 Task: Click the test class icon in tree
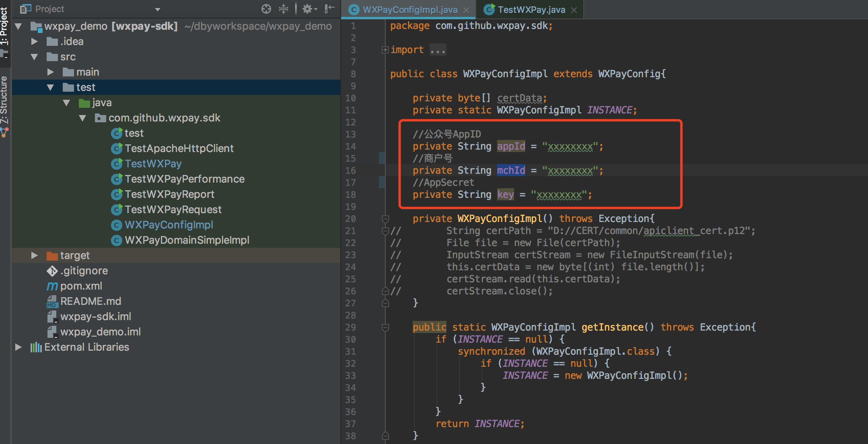point(117,133)
